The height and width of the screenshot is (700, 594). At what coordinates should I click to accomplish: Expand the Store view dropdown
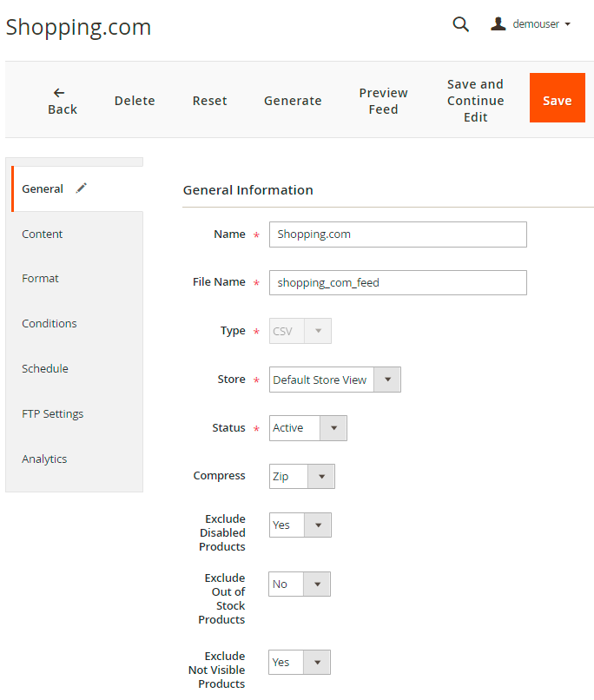(334, 380)
